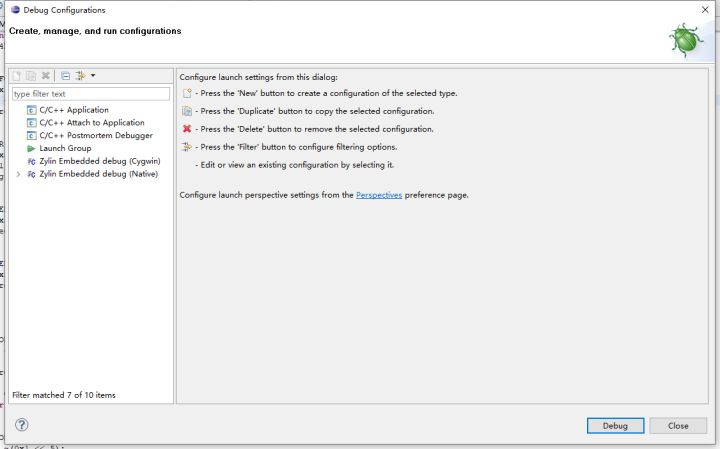The width and height of the screenshot is (720, 449).
Task: Click the type filter text field
Action: pyautogui.click(x=90, y=94)
